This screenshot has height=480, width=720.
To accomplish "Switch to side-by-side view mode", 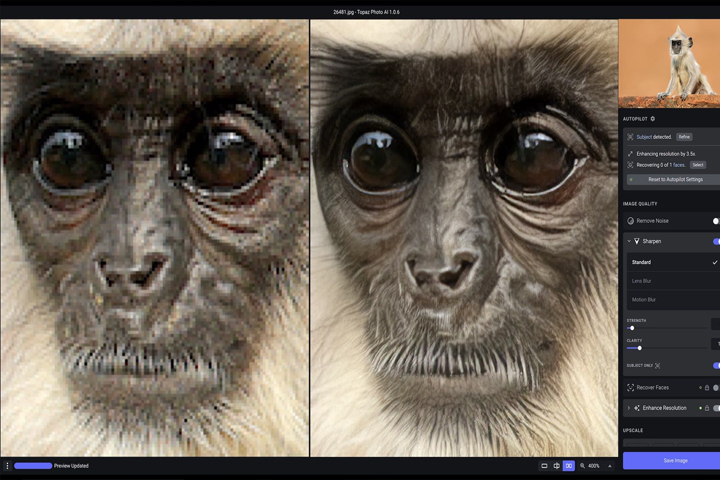I will pyautogui.click(x=569, y=466).
